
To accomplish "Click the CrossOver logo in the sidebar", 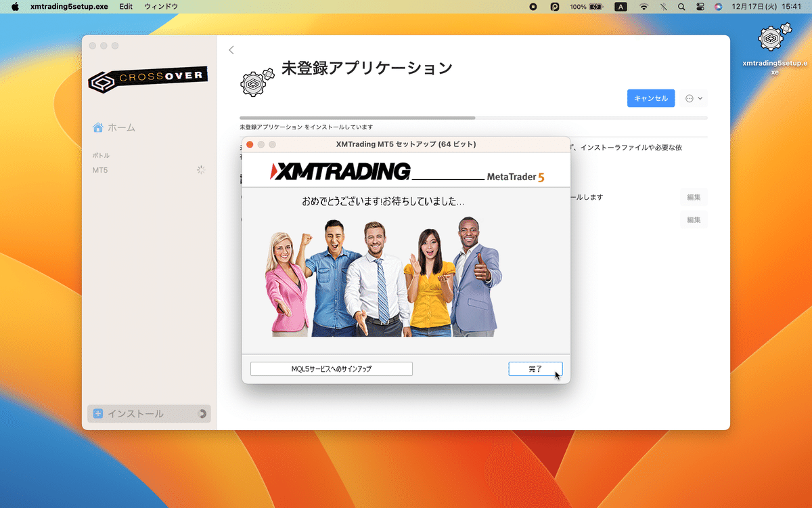I will coord(148,79).
